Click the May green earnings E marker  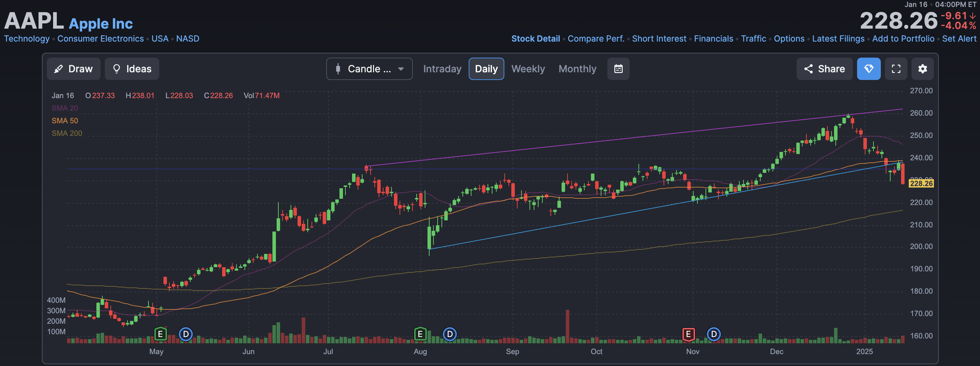click(x=161, y=334)
